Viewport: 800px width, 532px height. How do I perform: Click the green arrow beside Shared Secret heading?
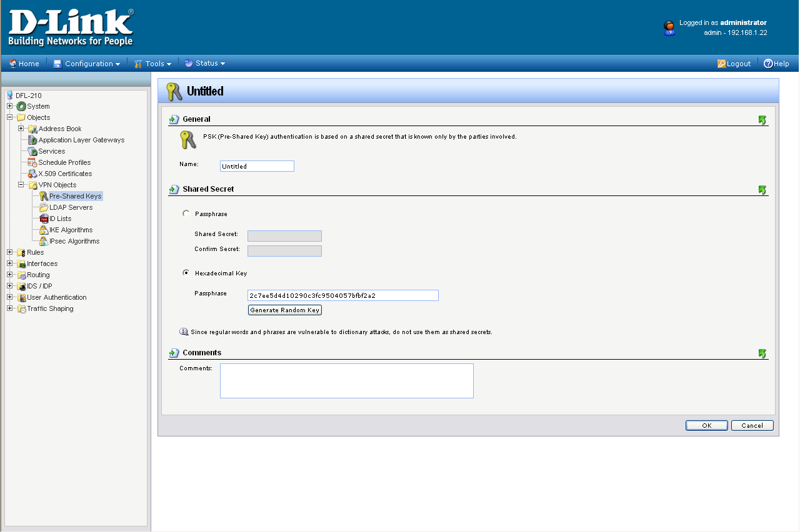coord(174,189)
